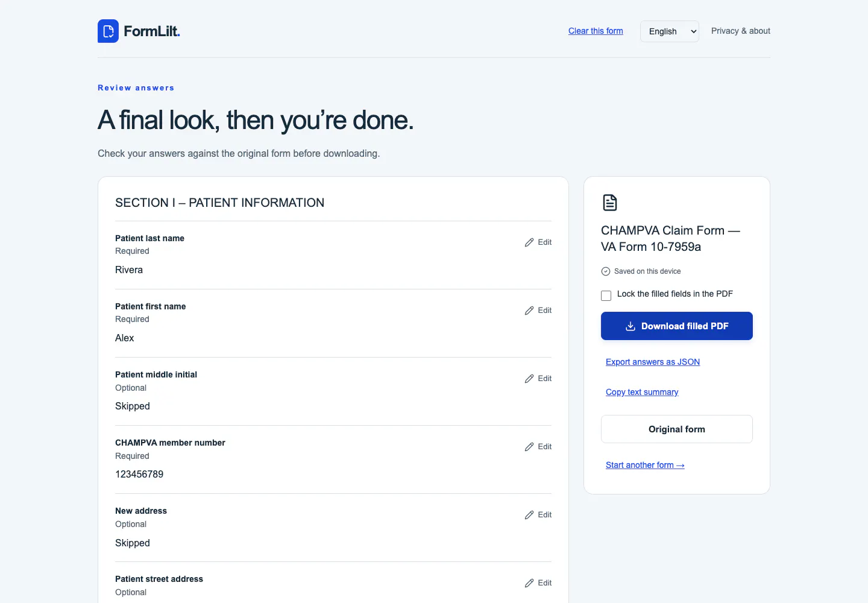Viewport: 868px width, 603px height.
Task: Click the pencil icon for CHAMPVA member number
Action: [x=529, y=447]
